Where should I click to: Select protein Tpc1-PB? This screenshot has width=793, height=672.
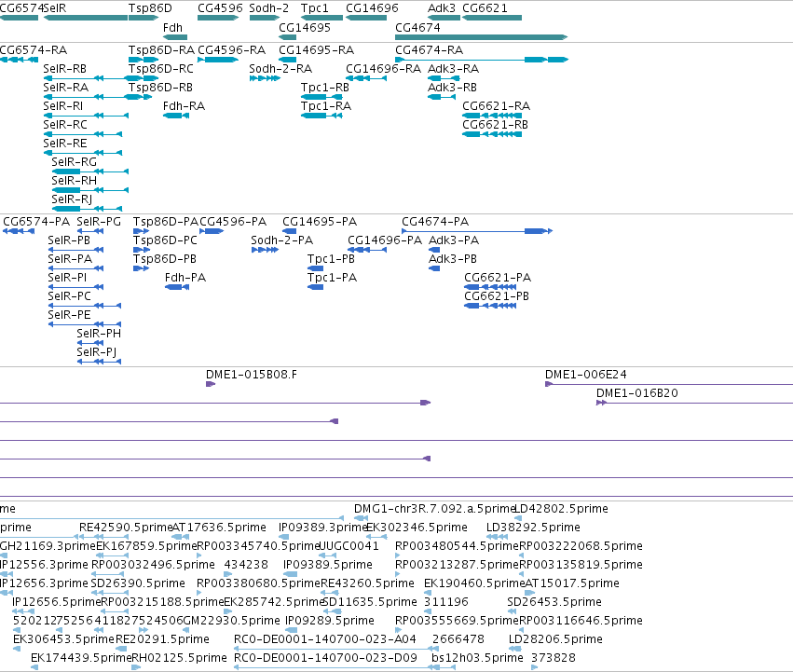(315, 268)
